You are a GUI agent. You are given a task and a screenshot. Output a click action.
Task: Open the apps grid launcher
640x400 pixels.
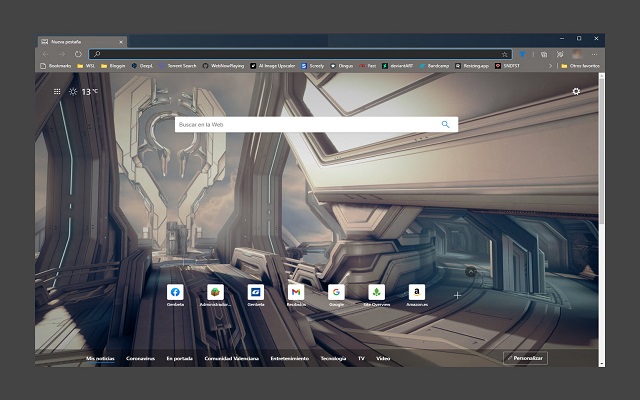coord(57,91)
